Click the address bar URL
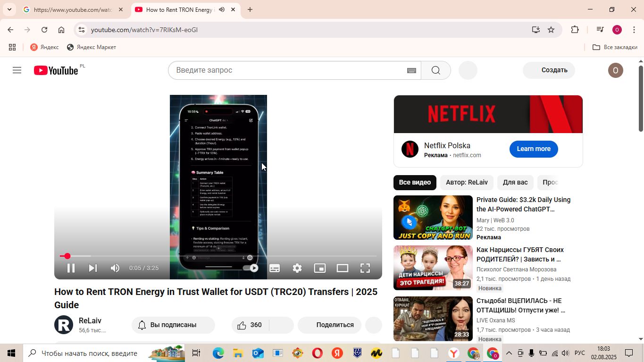This screenshot has height=362, width=644. tap(144, 30)
